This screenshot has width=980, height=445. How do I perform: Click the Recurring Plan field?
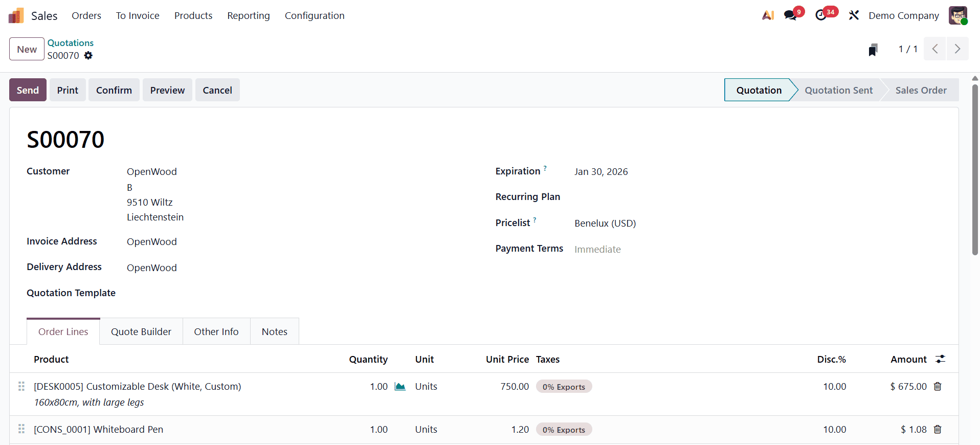point(757,197)
